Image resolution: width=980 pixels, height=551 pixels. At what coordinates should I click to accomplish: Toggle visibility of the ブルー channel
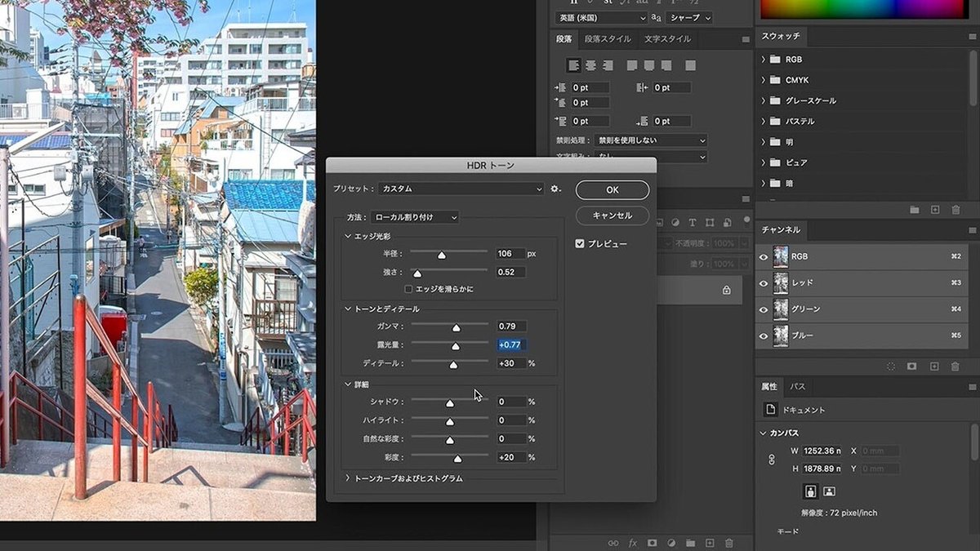(764, 335)
